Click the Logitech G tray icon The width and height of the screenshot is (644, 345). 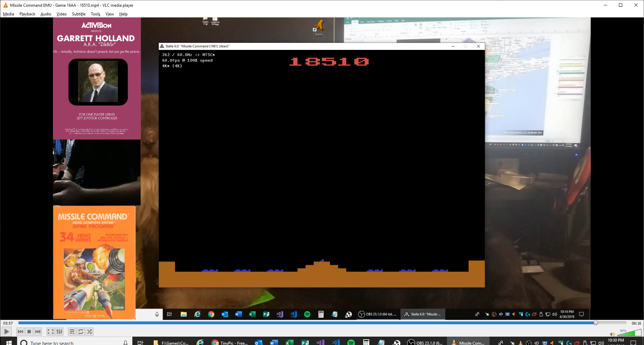click(x=569, y=343)
